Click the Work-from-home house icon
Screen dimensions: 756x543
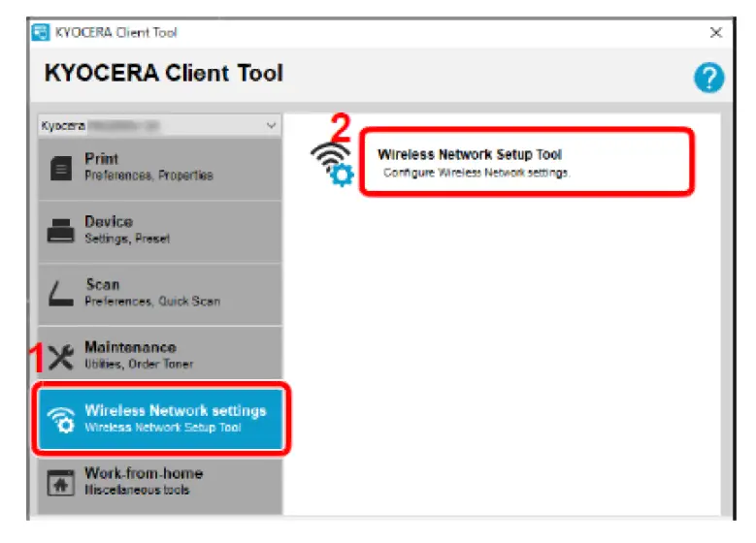[61, 482]
